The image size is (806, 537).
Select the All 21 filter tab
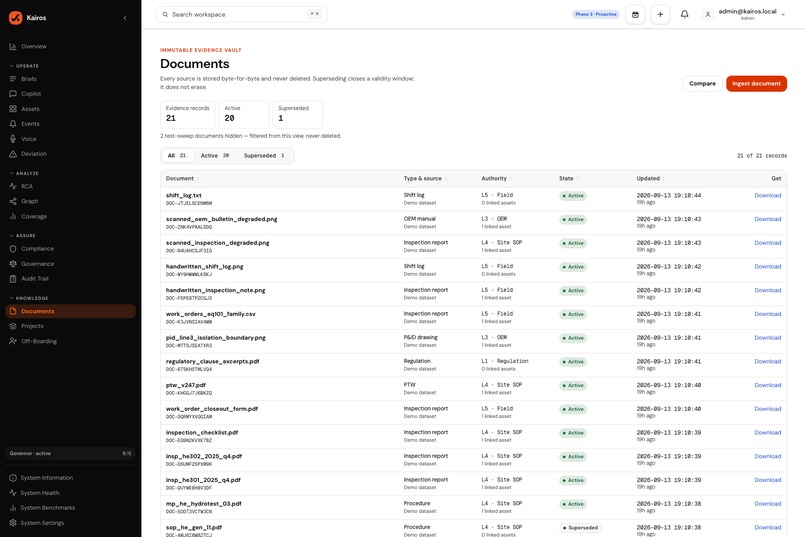coord(177,155)
